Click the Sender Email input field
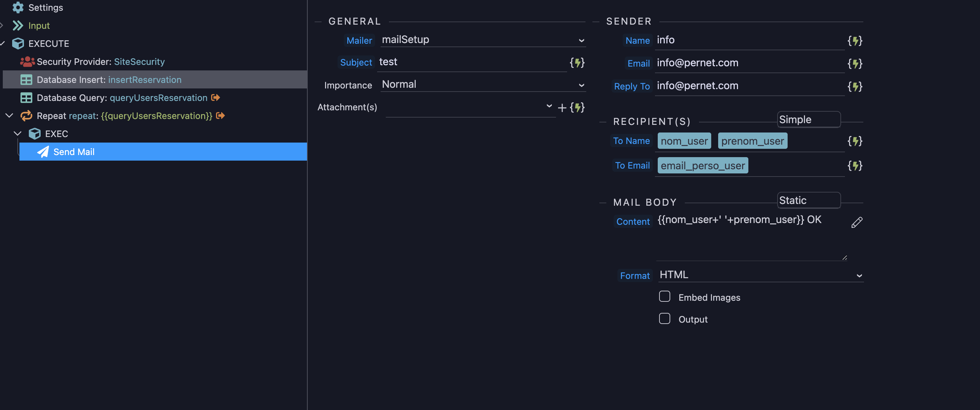This screenshot has width=980, height=410. [749, 63]
